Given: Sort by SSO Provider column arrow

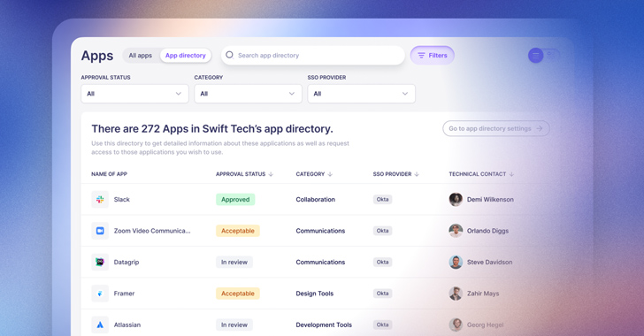Looking at the screenshot, I should pos(417,174).
